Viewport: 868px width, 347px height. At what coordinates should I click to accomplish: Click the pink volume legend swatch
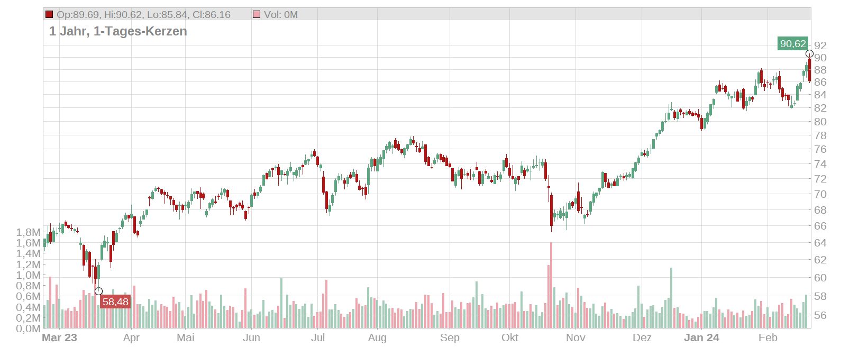[x=257, y=15]
